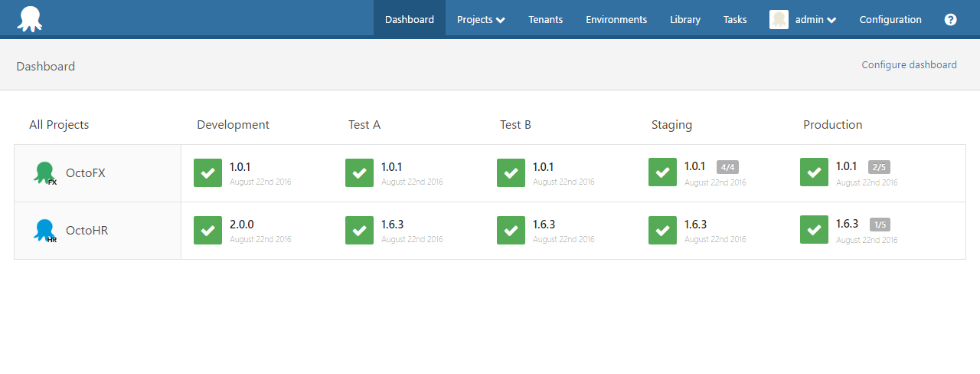The width and height of the screenshot is (980, 374).
Task: Open OctoFX Production success checkmark
Action: tap(814, 172)
